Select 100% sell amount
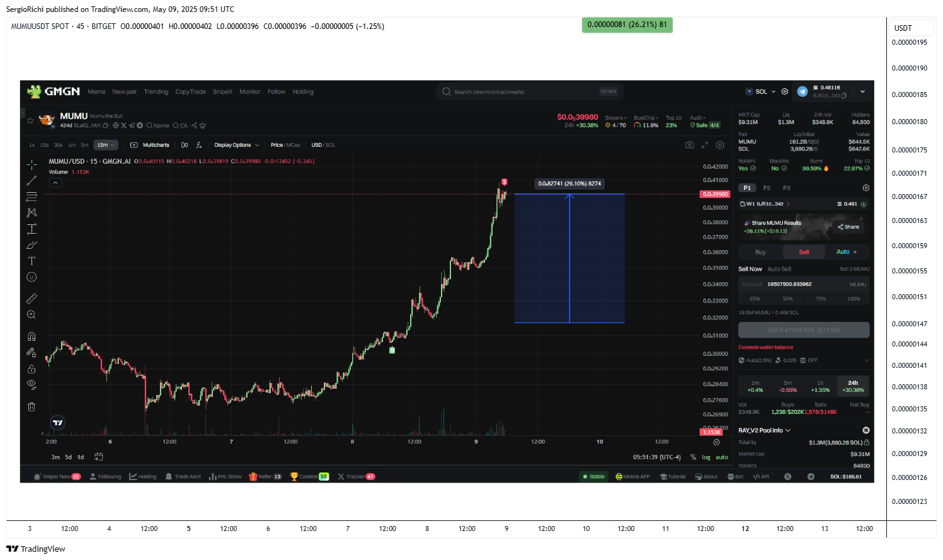 coord(853,299)
